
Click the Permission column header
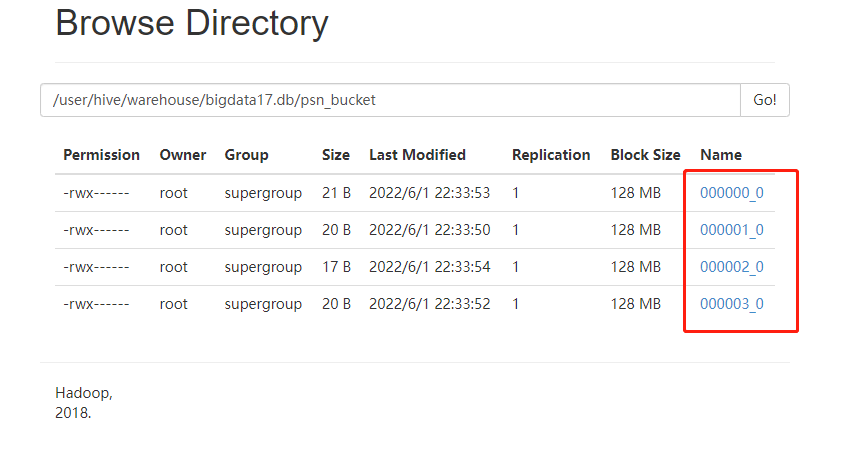pos(101,155)
